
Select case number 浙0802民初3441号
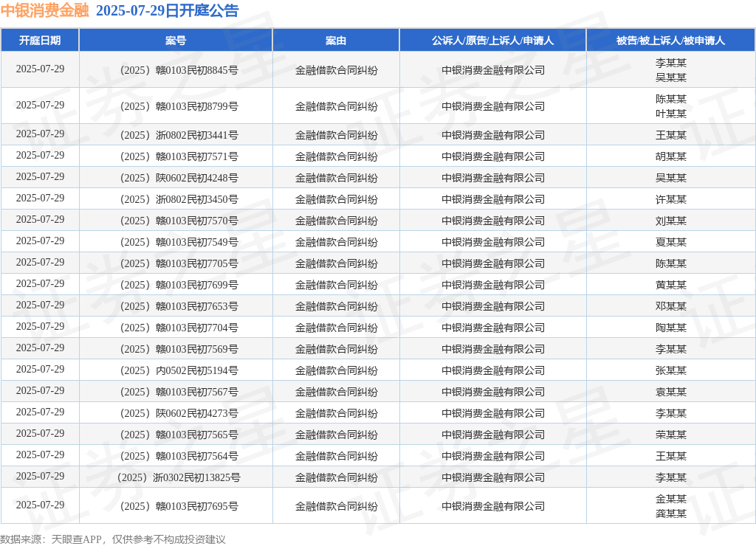click(x=179, y=135)
